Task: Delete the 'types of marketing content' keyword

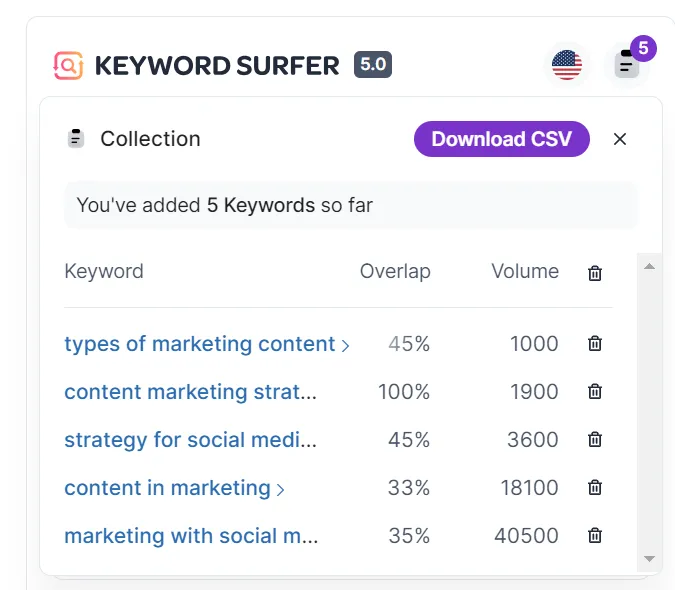Action: click(x=595, y=344)
